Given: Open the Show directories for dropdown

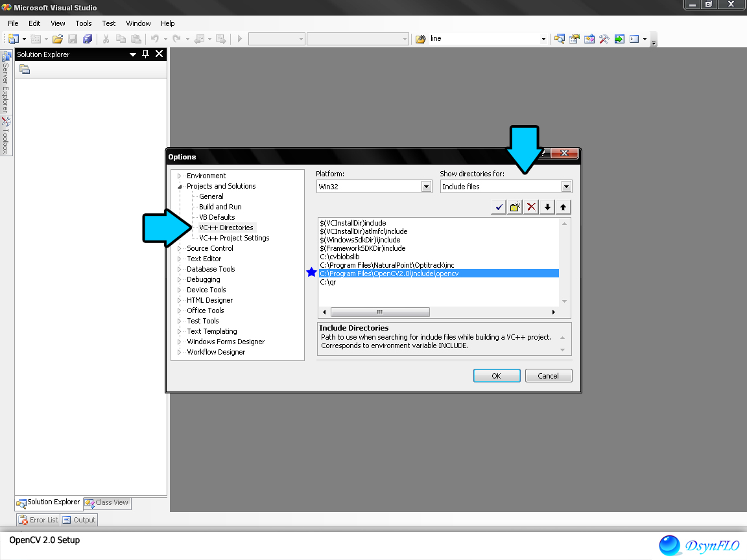Looking at the screenshot, I should point(565,186).
